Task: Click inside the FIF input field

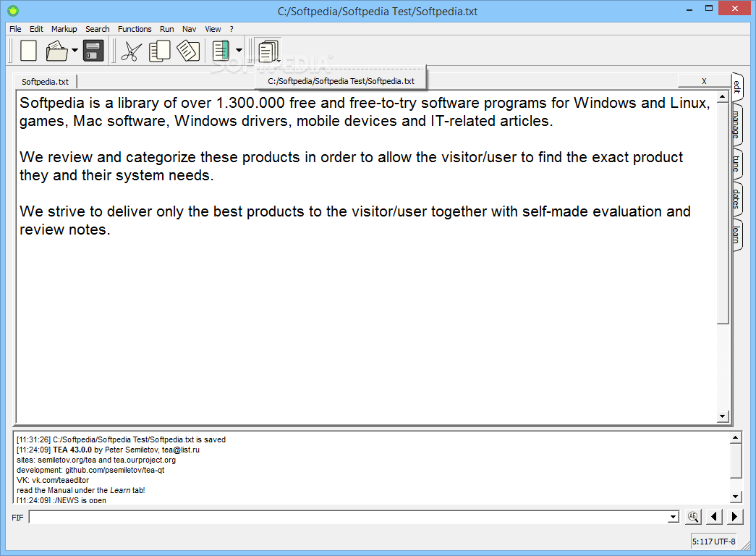Action: click(348, 517)
